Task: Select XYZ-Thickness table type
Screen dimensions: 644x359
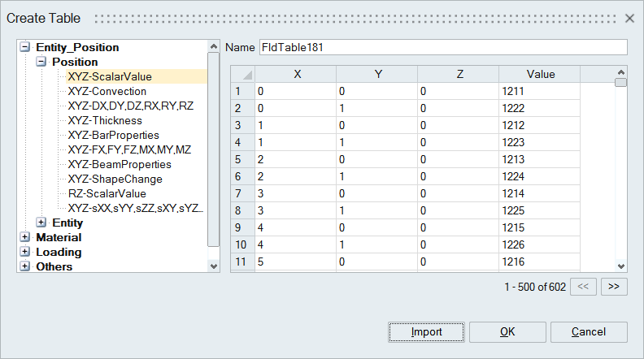Action: click(105, 121)
